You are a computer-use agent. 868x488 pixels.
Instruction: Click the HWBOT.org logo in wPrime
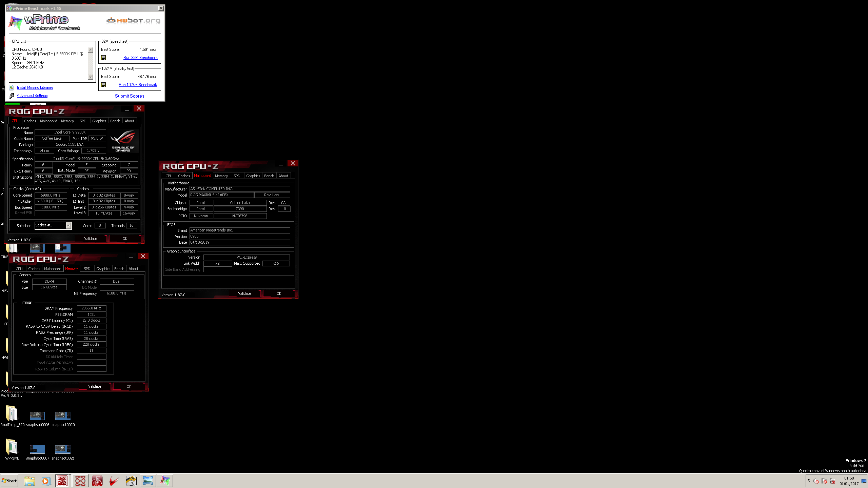(x=133, y=21)
